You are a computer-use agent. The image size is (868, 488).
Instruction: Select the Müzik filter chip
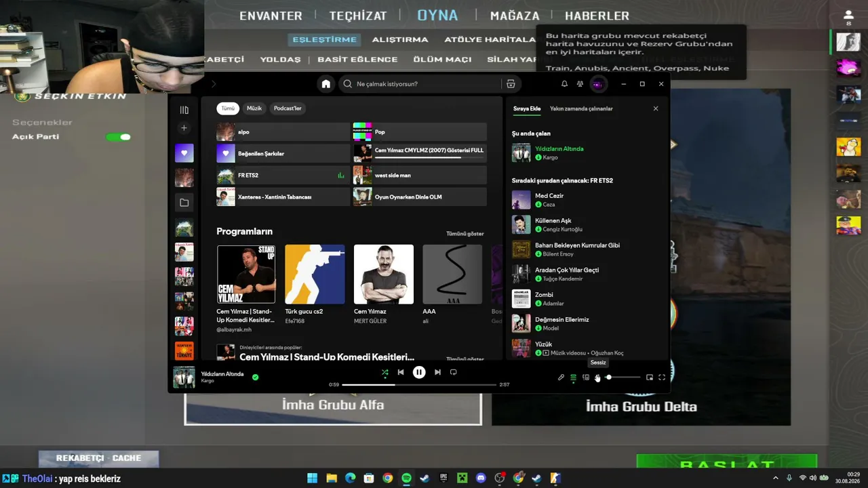tap(254, 108)
